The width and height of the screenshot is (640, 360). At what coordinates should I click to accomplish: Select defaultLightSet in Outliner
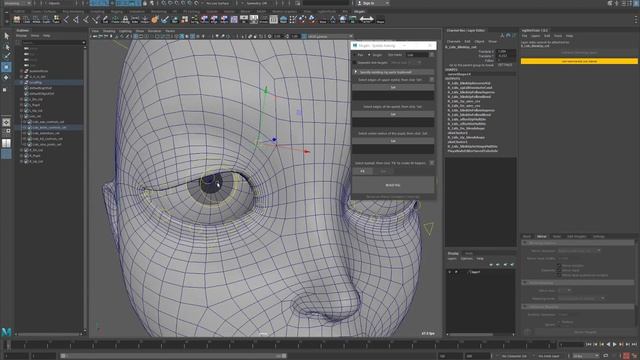tap(40, 88)
